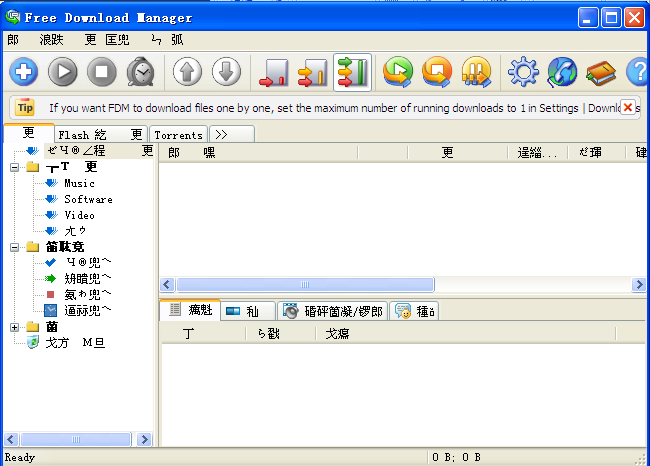Image resolution: width=650 pixels, height=466 pixels.
Task: Click the Free Download Manager title bar icon
Action: [x=12, y=17]
